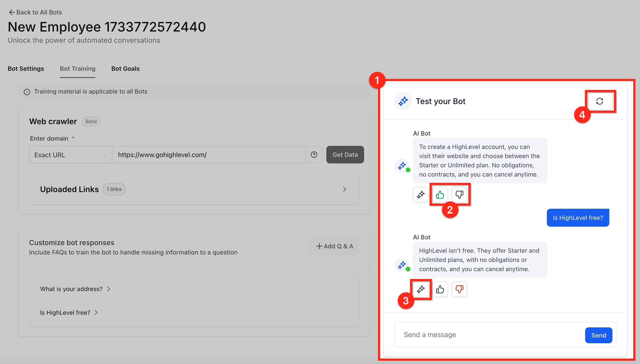Click red thumbs down on second reply
The image size is (640, 364).
[459, 289]
